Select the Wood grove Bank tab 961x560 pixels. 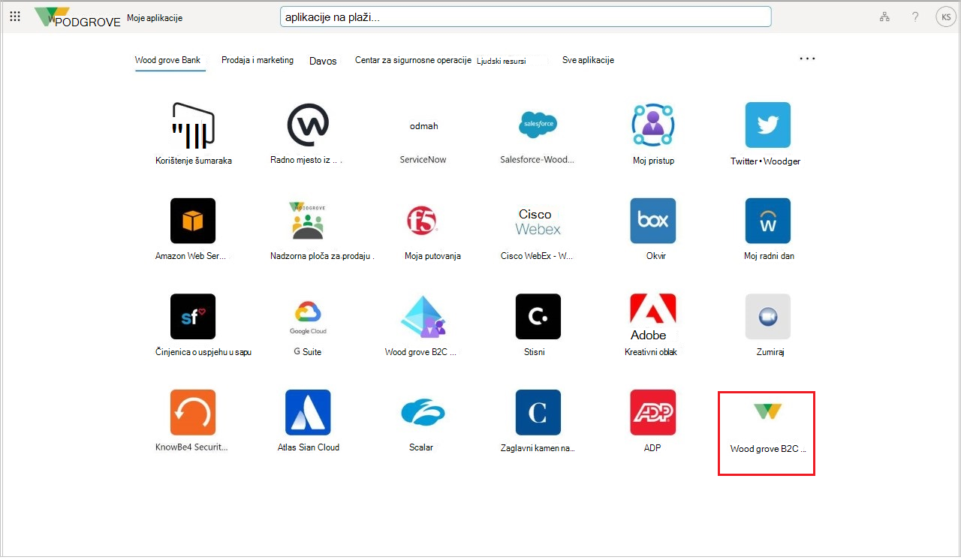pyautogui.click(x=167, y=60)
